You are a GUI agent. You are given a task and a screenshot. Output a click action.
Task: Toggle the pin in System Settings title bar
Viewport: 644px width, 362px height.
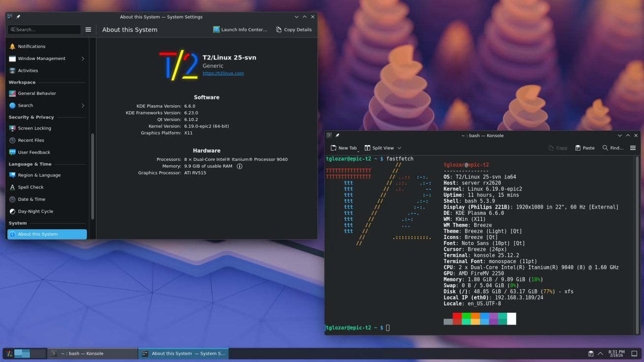(x=18, y=17)
